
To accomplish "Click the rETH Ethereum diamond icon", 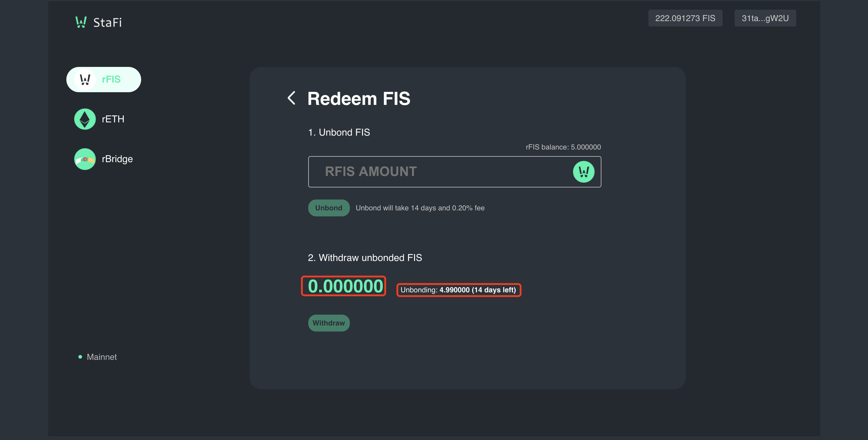I will click(85, 119).
